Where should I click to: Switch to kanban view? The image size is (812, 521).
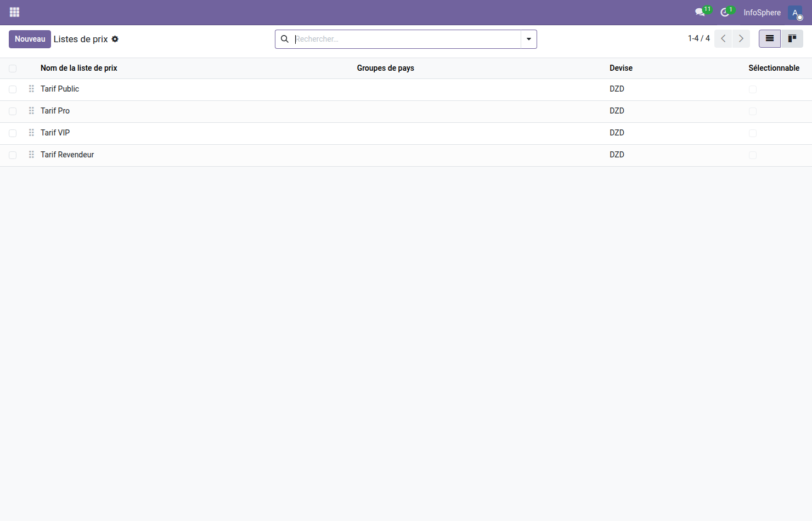point(792,38)
